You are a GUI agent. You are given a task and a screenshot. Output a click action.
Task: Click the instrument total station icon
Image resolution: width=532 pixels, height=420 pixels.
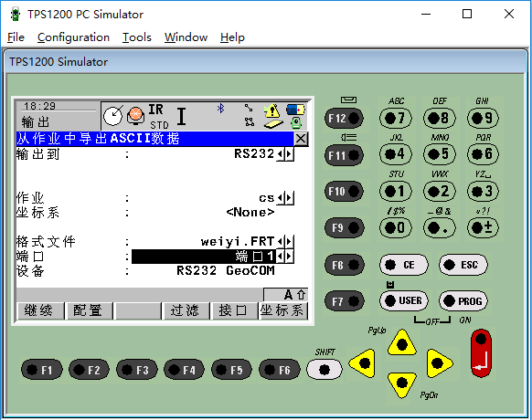[x=296, y=122]
